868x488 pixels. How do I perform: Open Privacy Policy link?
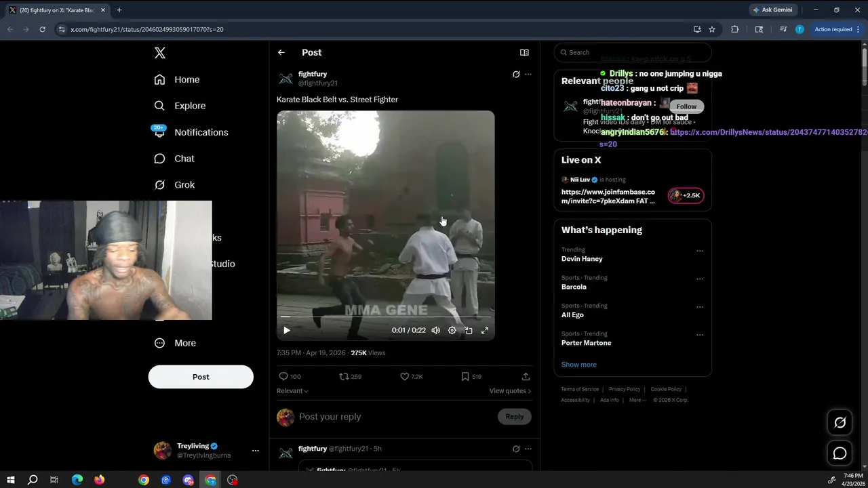625,389
